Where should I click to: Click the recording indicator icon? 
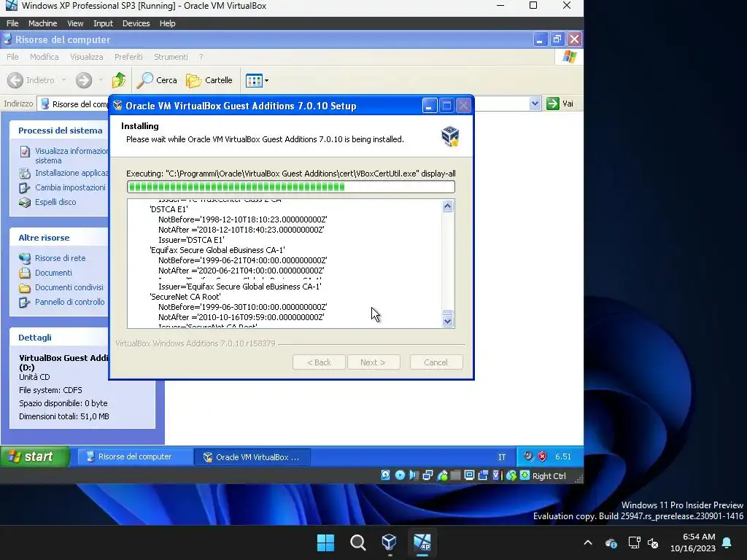tap(483, 475)
